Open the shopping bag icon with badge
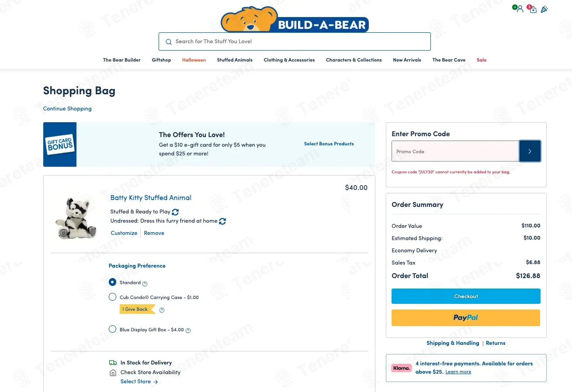 (x=532, y=9)
